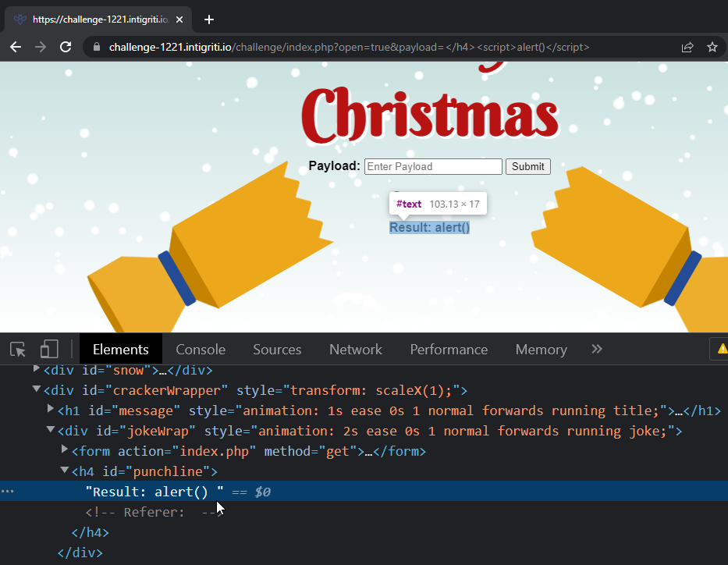Open site info via the lock icon
This screenshot has height=565, width=728.
[x=97, y=47]
